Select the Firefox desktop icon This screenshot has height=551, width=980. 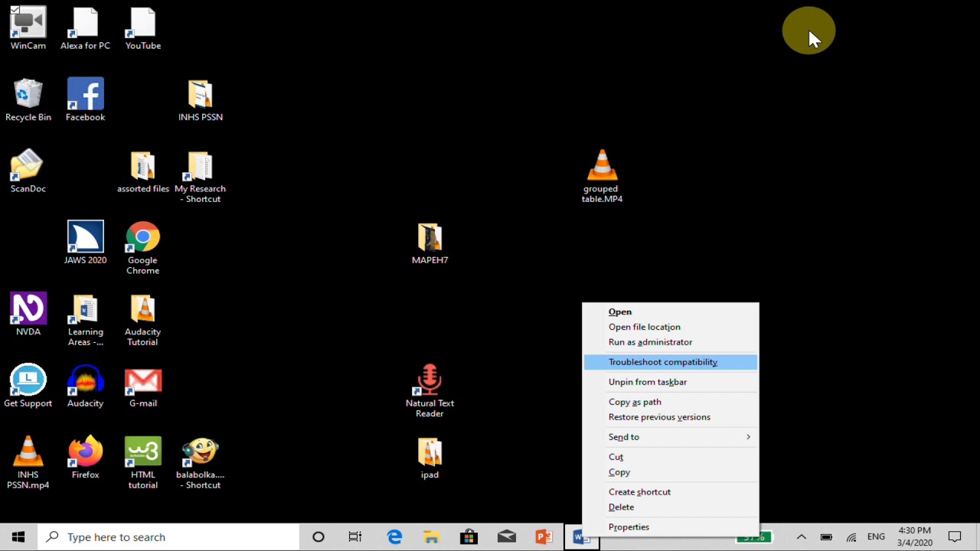[85, 458]
